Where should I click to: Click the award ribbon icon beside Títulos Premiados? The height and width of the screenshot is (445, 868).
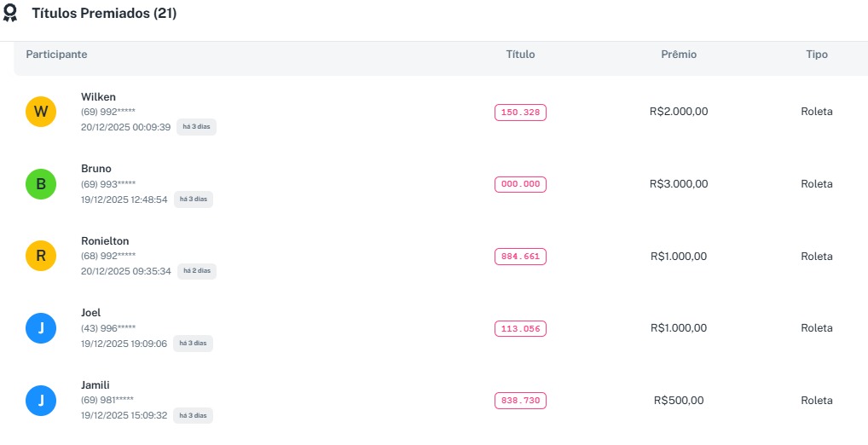[x=11, y=14]
